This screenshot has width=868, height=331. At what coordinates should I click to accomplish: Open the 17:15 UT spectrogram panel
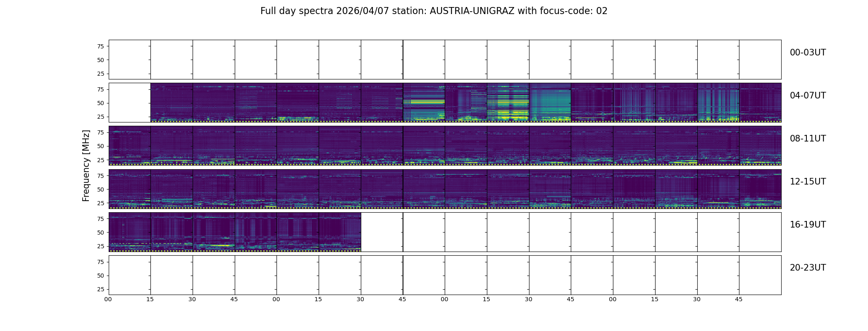click(x=340, y=232)
